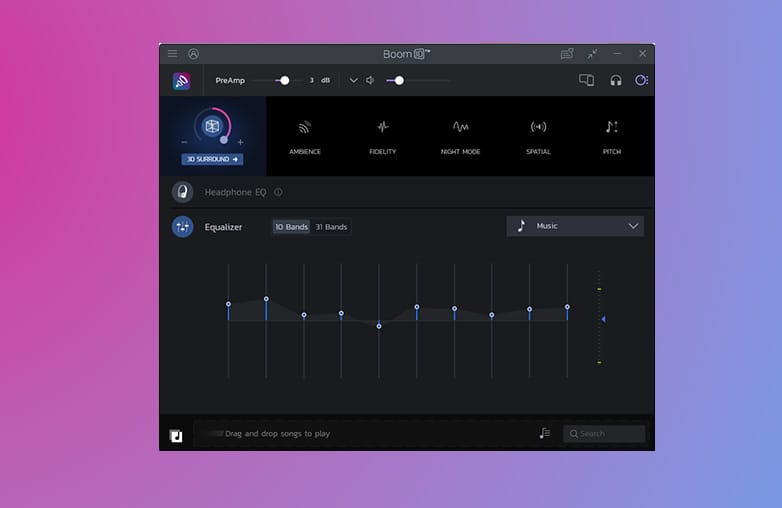This screenshot has width=782, height=508.
Task: Enable the Pitch effect
Action: point(611,137)
